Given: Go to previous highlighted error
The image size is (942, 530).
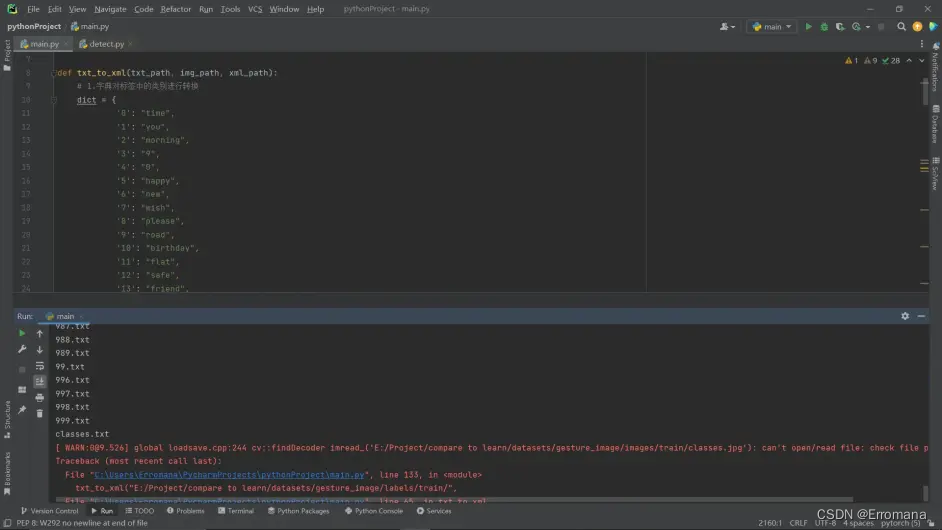Looking at the screenshot, I should [x=909, y=61].
